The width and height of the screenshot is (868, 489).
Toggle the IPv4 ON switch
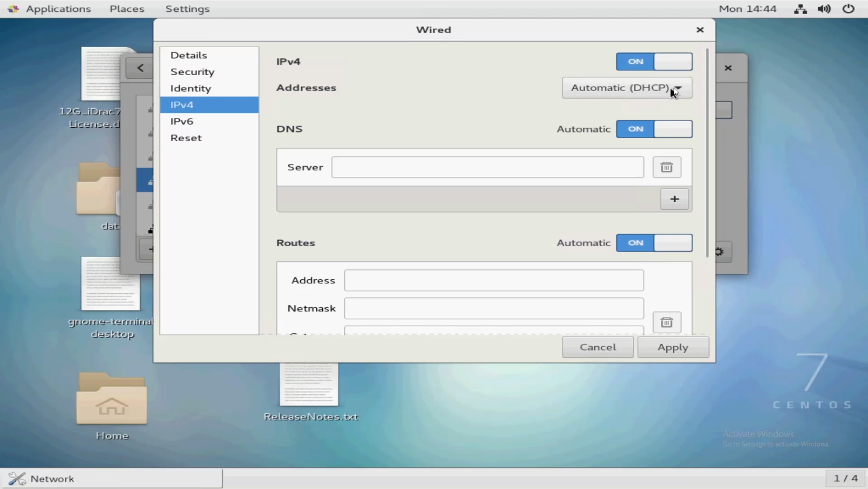pyautogui.click(x=654, y=62)
